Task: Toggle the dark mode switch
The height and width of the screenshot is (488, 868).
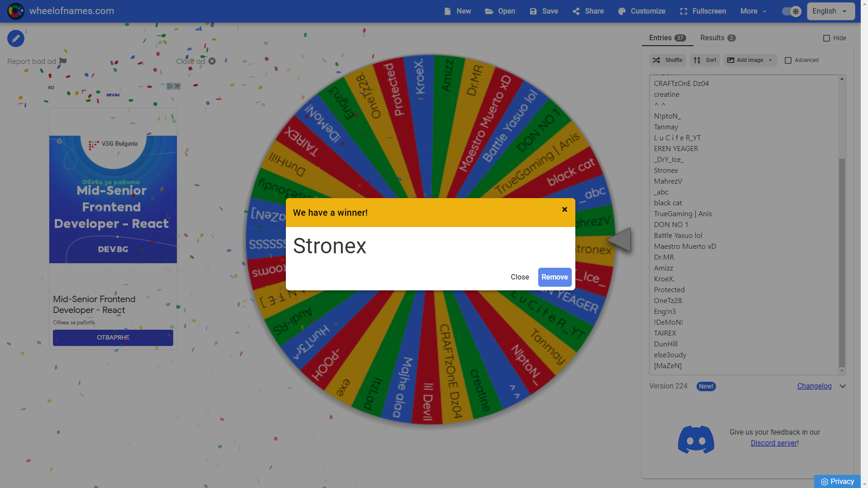Action: point(792,11)
